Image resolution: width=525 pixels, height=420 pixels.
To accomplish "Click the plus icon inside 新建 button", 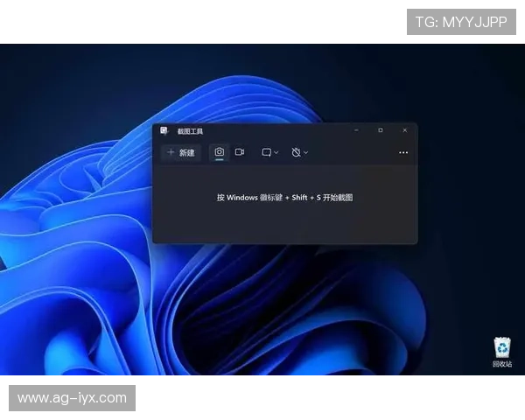I will pyautogui.click(x=171, y=152).
